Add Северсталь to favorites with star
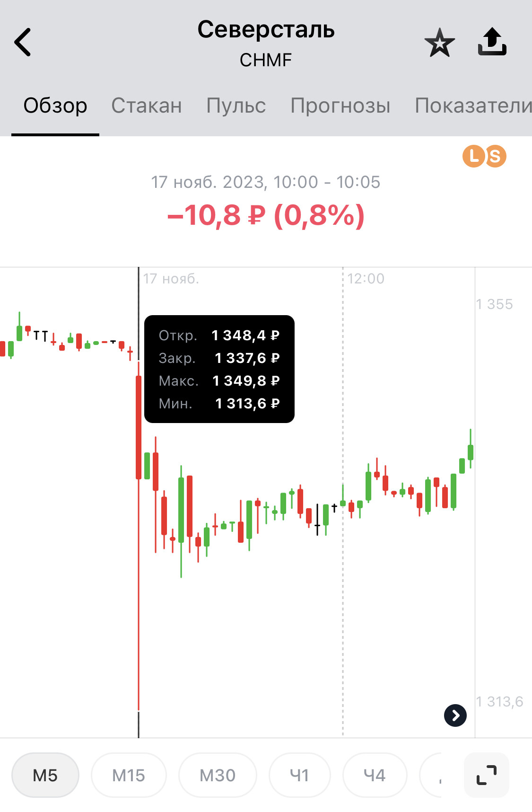Viewport: 532px width, 812px height. (x=439, y=43)
